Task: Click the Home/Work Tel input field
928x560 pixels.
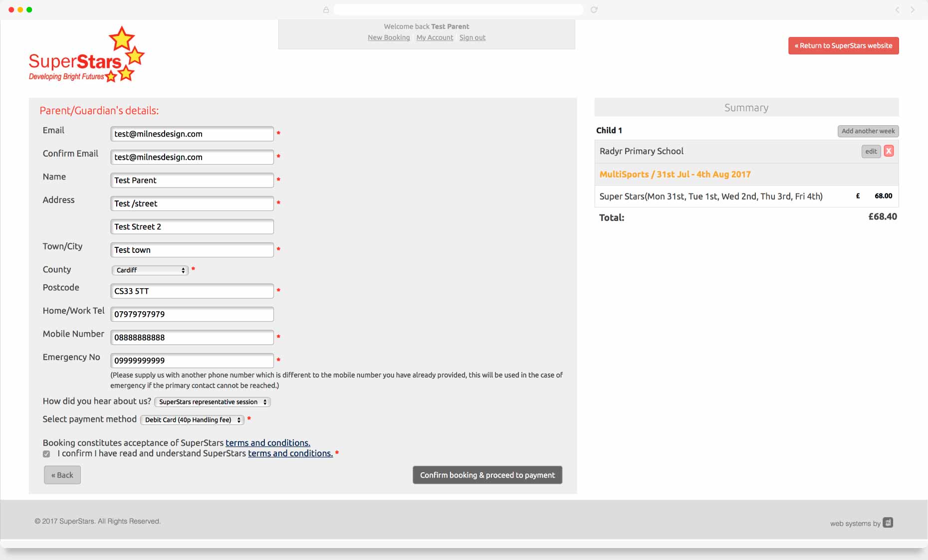Action: point(192,314)
